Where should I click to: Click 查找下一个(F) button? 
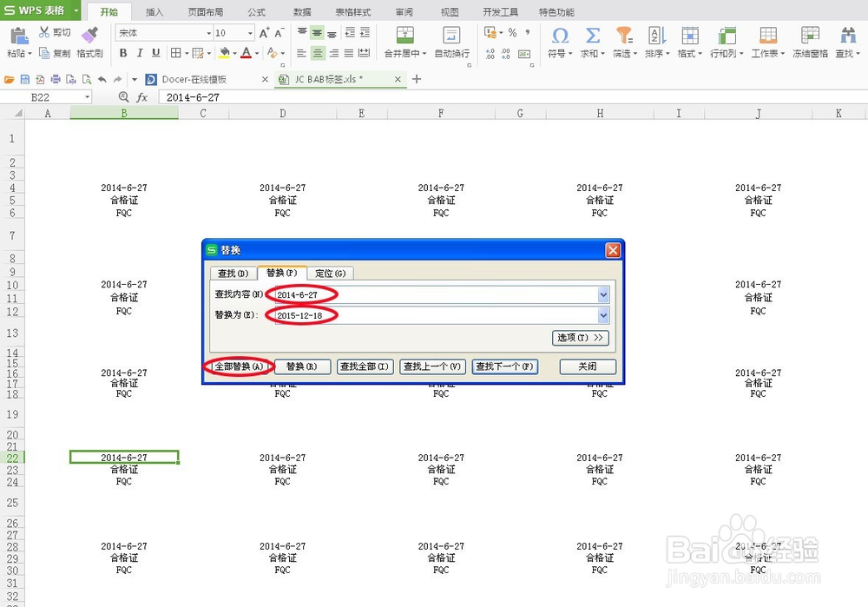[504, 366]
